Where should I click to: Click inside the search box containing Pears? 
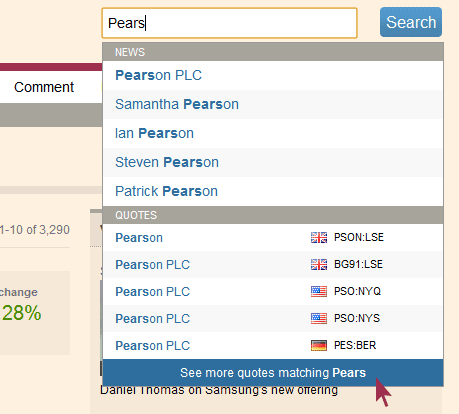(x=229, y=23)
